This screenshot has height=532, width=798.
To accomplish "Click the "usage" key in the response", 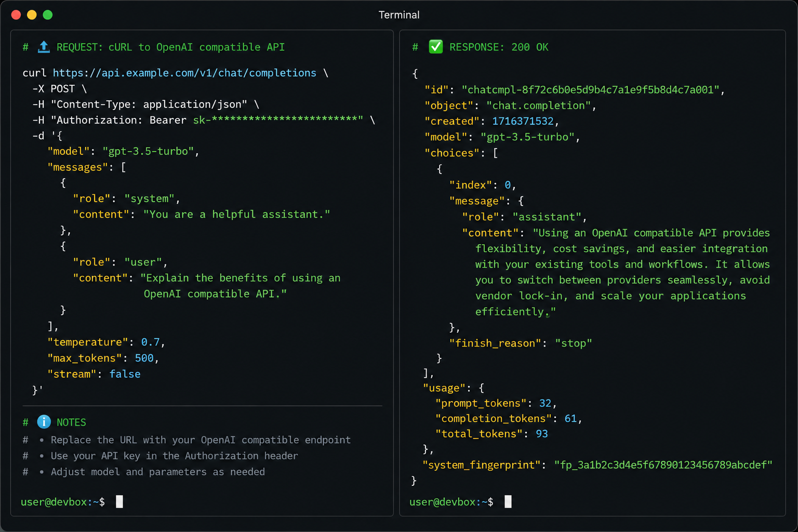I will coord(444,388).
